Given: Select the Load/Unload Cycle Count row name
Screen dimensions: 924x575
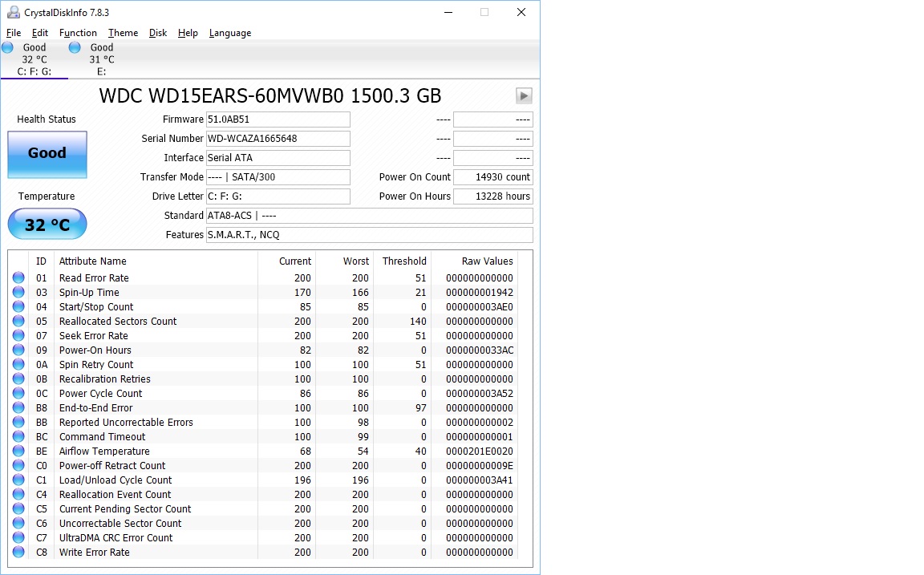Looking at the screenshot, I should (115, 480).
